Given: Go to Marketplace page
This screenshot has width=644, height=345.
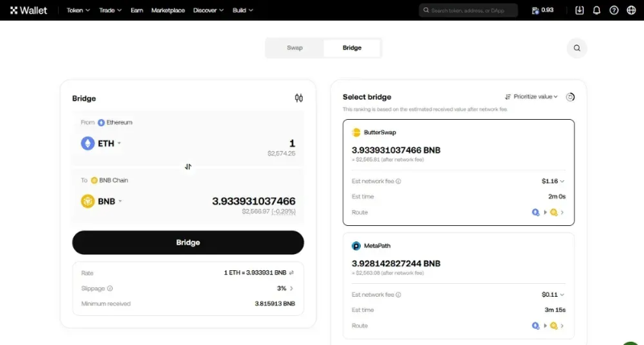Looking at the screenshot, I should pyautogui.click(x=168, y=10).
